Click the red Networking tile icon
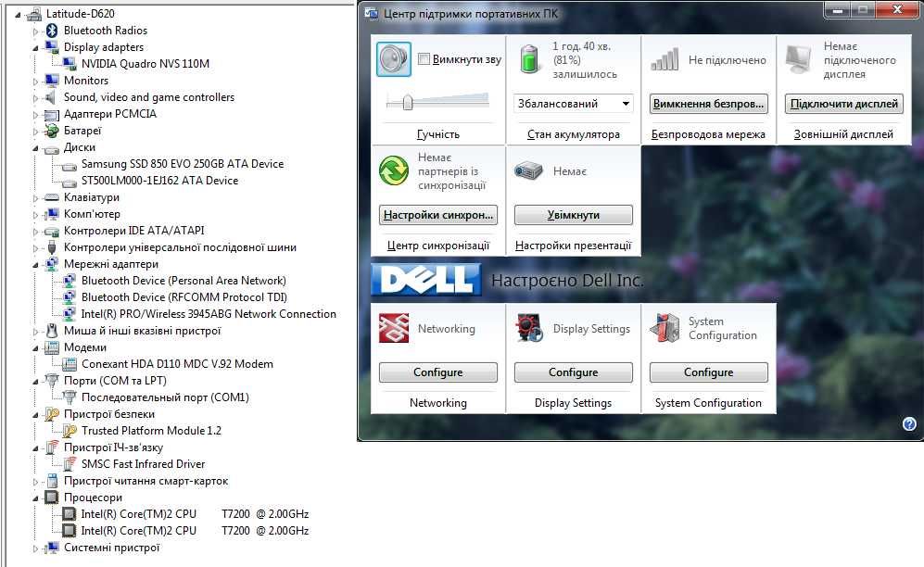The image size is (924, 567). tap(394, 328)
